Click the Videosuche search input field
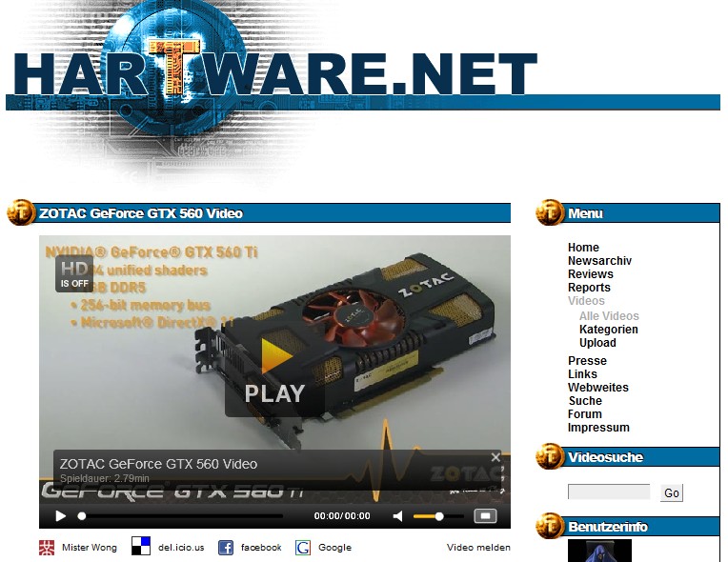The height and width of the screenshot is (562, 728). 609,492
